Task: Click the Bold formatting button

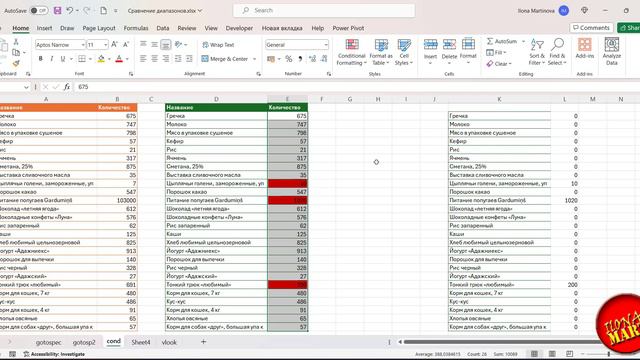Action: (40, 59)
